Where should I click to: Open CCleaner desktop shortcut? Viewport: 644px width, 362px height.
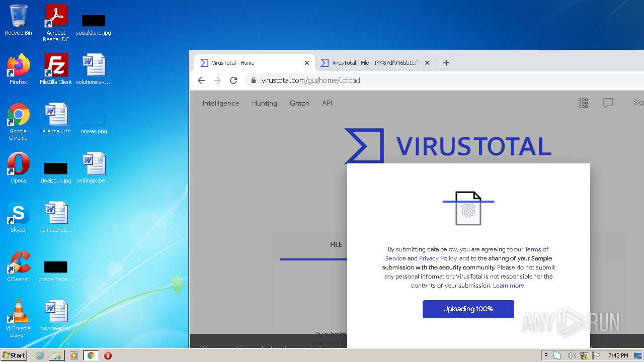pyautogui.click(x=18, y=266)
